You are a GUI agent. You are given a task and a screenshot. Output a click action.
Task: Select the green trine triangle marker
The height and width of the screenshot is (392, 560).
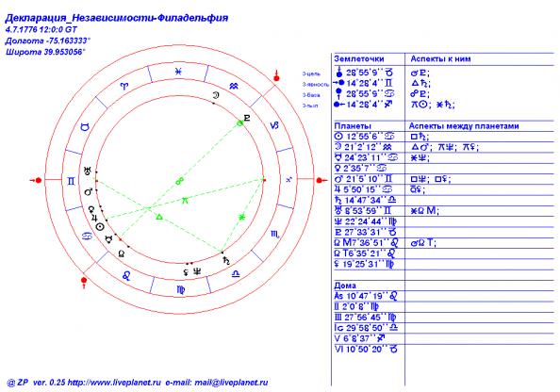pos(159,217)
